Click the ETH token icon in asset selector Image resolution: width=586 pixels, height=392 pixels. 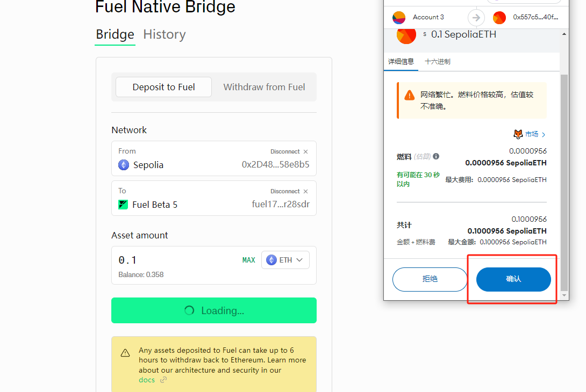pos(271,260)
